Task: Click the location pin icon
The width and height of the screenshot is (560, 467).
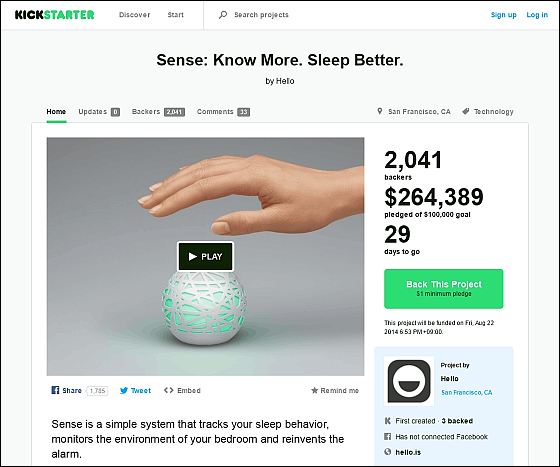Action: [380, 111]
